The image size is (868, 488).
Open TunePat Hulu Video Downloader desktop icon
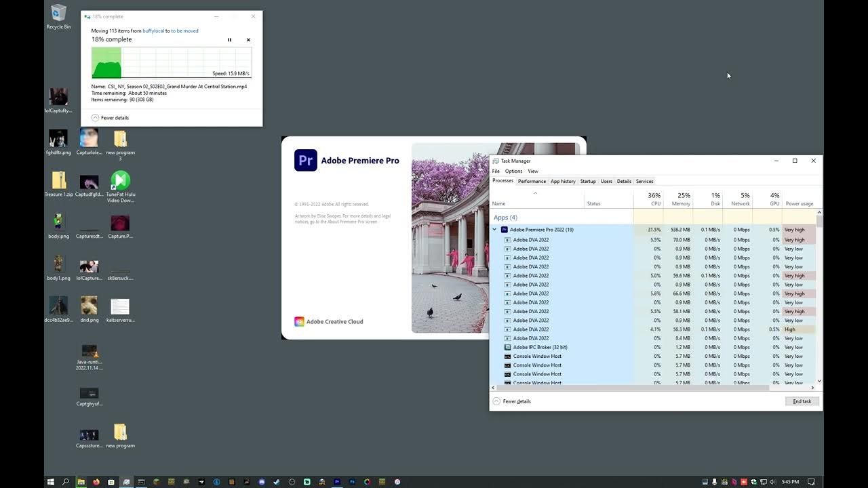tap(120, 188)
